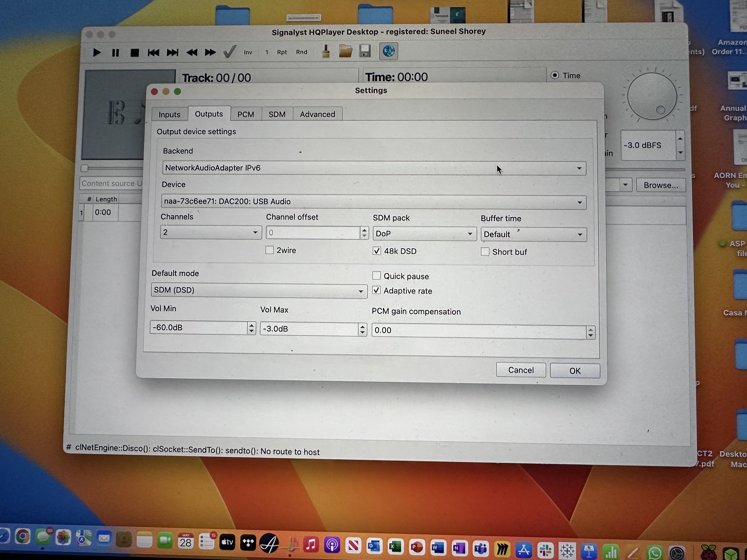
Task: Click the Channel offset stepper arrows
Action: point(364,233)
